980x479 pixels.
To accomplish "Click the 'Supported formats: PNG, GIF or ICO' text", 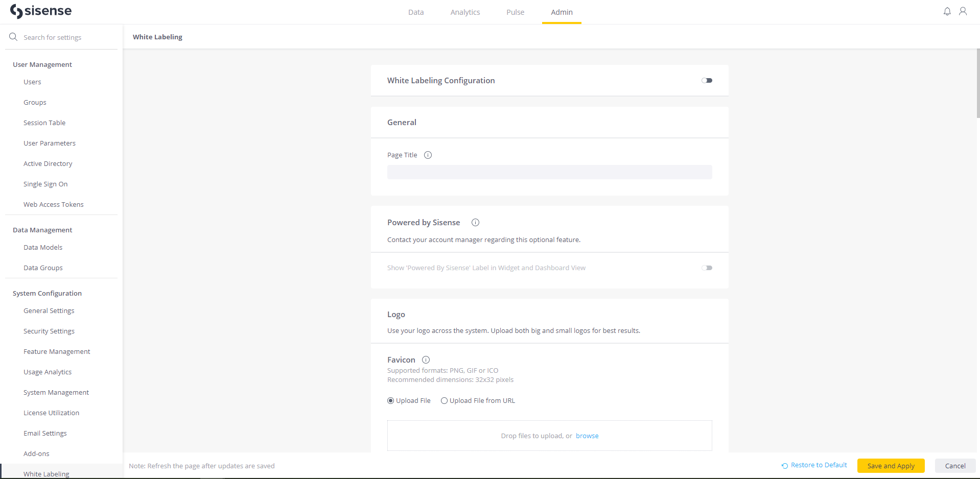I will coord(442,371).
